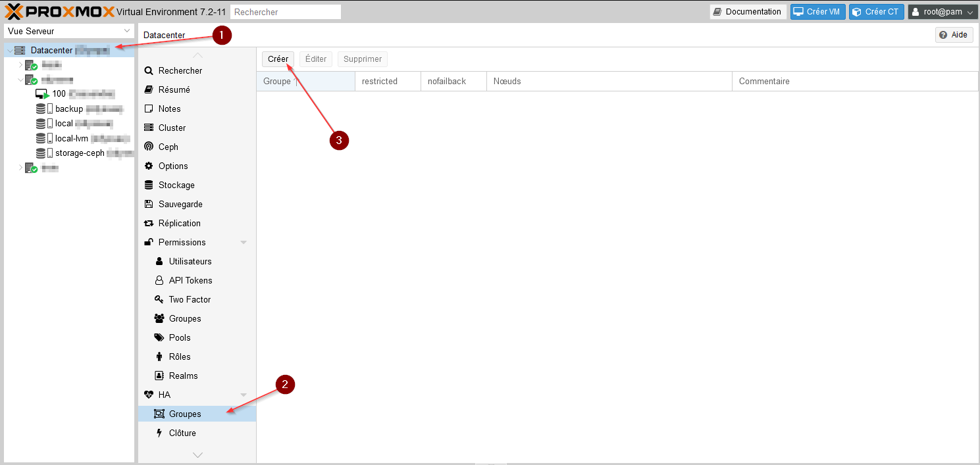980x465 pixels.
Task: Click the VM 100 monitor icon
Action: point(43,94)
